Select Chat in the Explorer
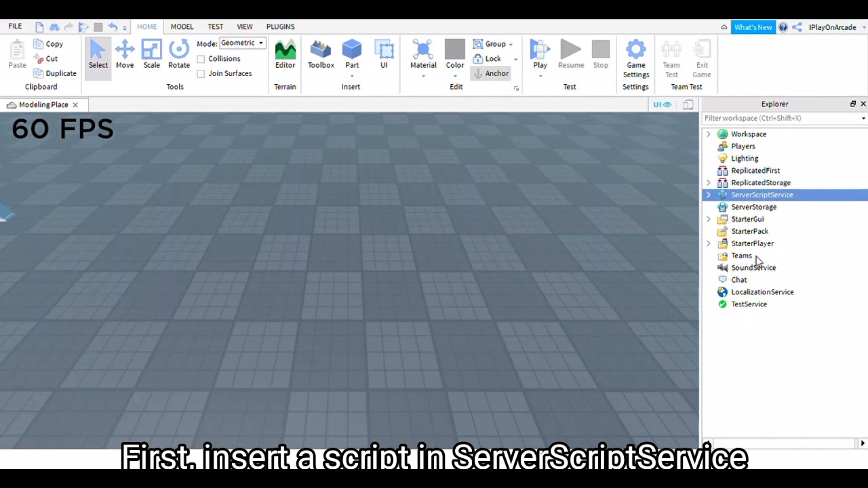This screenshot has height=488, width=868. point(738,281)
